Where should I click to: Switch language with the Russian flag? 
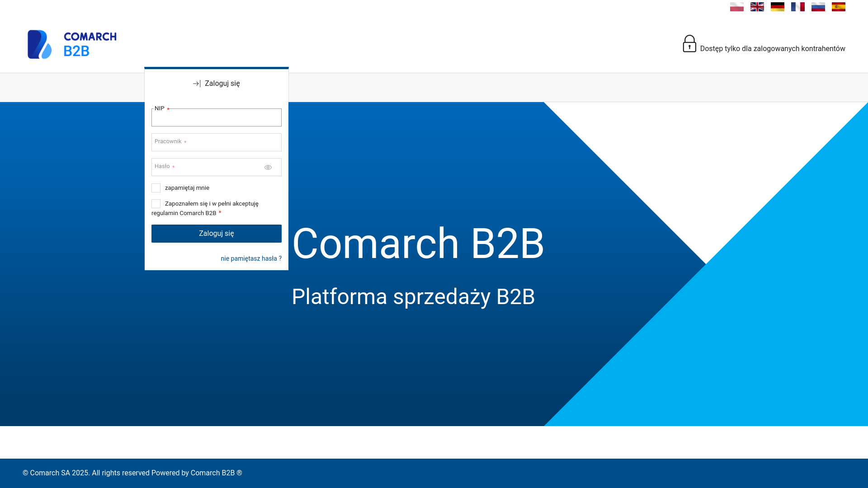tap(818, 7)
